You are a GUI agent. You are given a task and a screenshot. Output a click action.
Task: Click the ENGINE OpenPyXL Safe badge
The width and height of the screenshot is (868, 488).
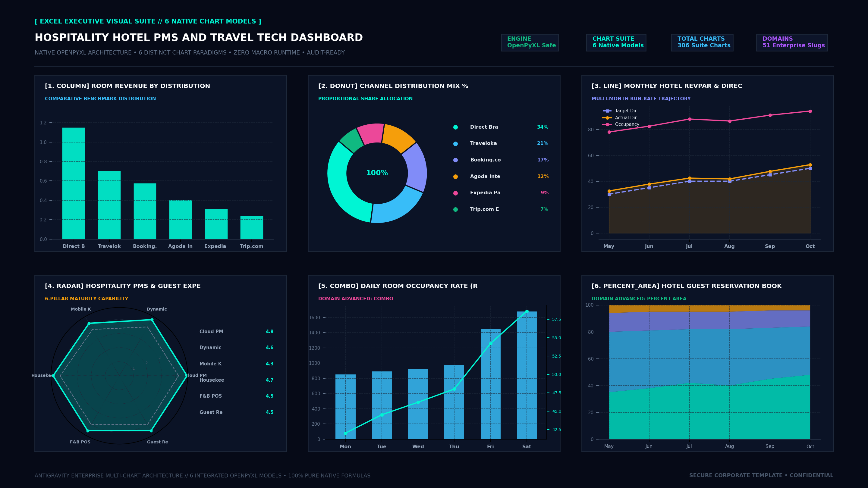[530, 42]
